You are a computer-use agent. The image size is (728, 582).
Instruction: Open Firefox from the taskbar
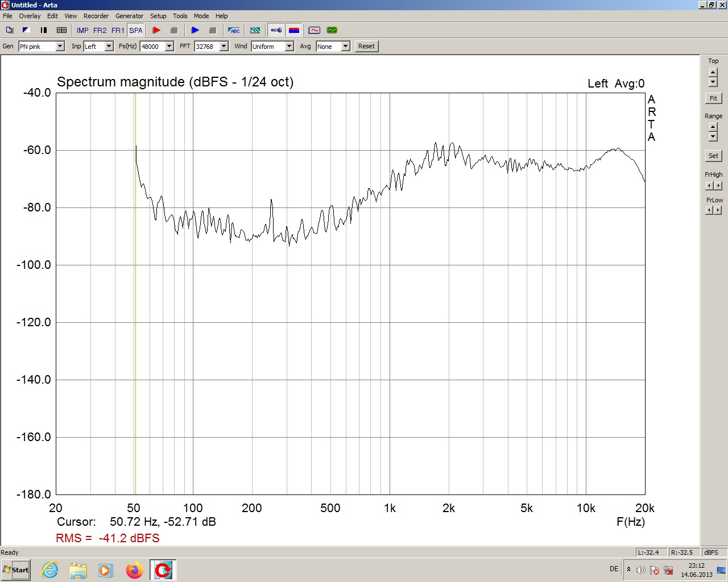point(135,569)
